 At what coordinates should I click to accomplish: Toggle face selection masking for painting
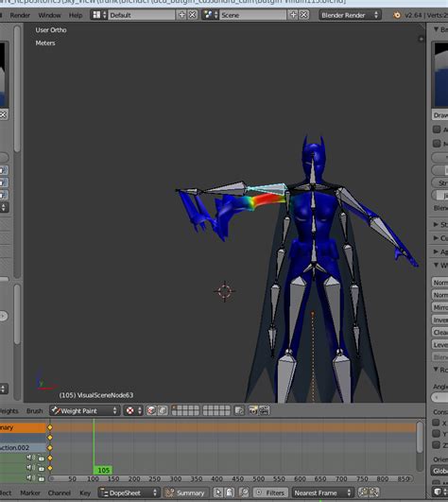click(x=151, y=410)
